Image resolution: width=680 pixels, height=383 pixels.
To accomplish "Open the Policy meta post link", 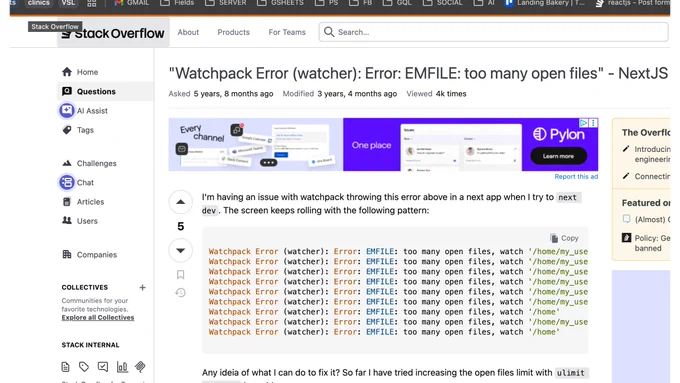I will pos(652,243).
